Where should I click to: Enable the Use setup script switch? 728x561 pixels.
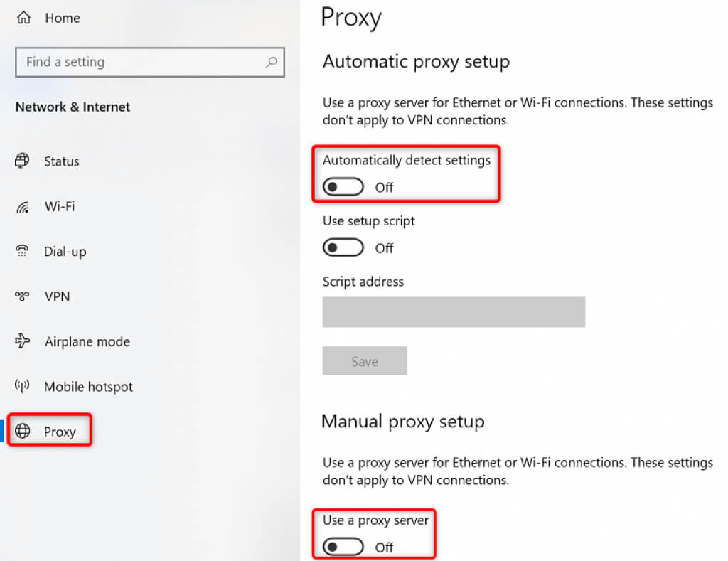point(343,248)
